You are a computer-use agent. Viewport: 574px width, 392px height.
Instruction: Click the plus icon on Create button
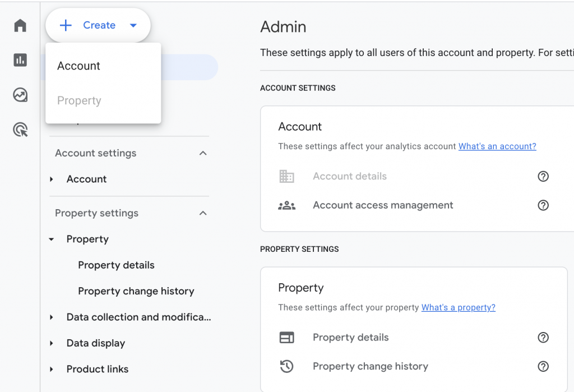[x=66, y=25]
